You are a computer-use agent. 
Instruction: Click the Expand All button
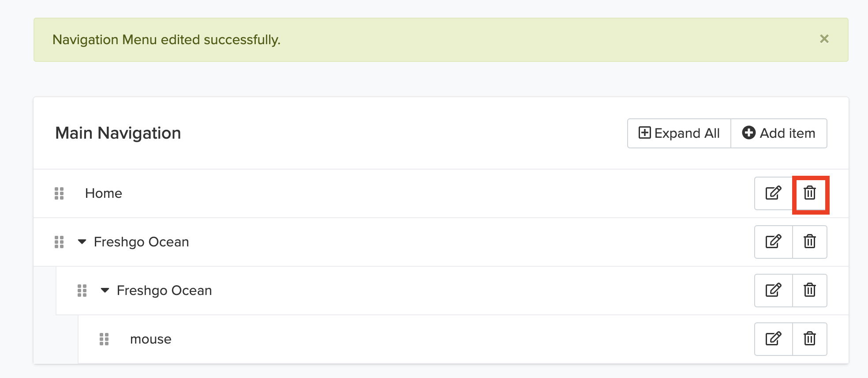[x=679, y=133]
